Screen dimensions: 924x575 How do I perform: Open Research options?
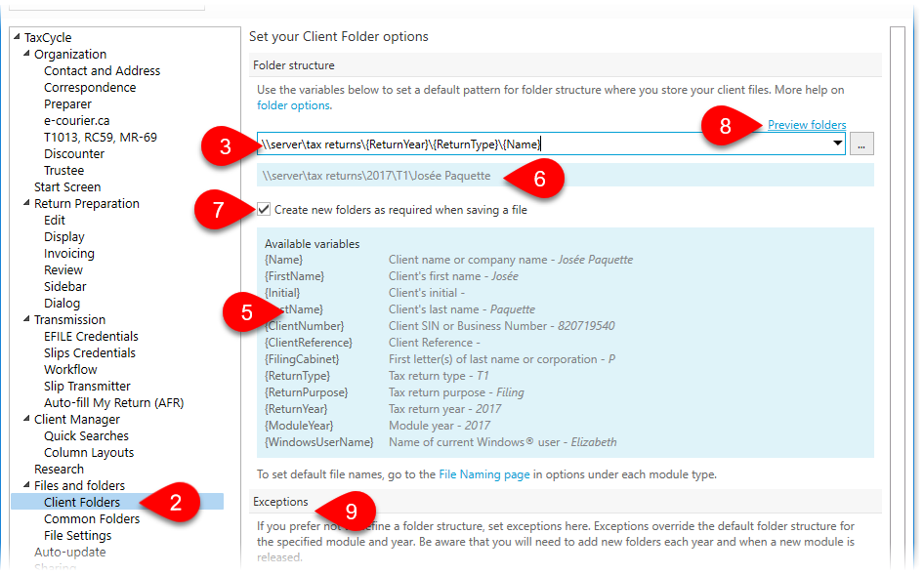[59, 469]
